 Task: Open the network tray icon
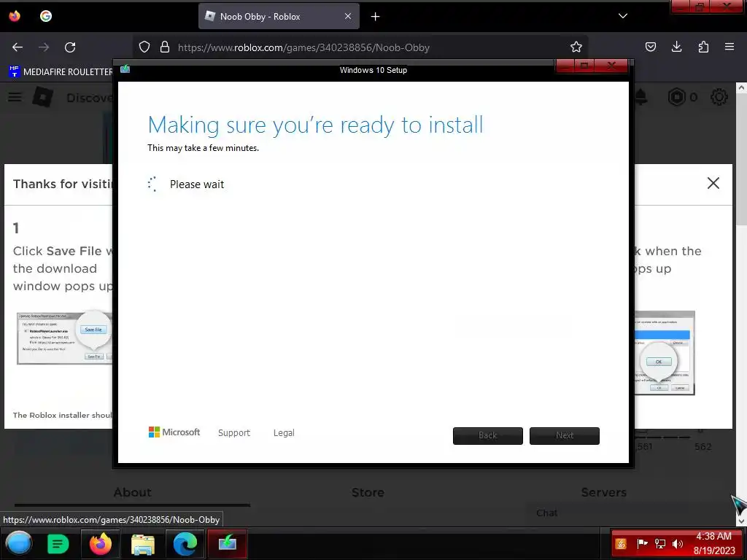click(x=660, y=543)
